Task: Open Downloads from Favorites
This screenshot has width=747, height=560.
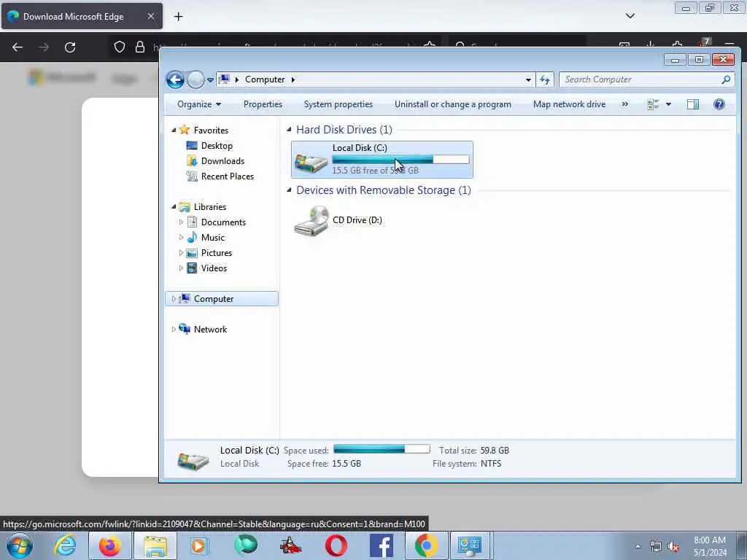Action: [222, 161]
